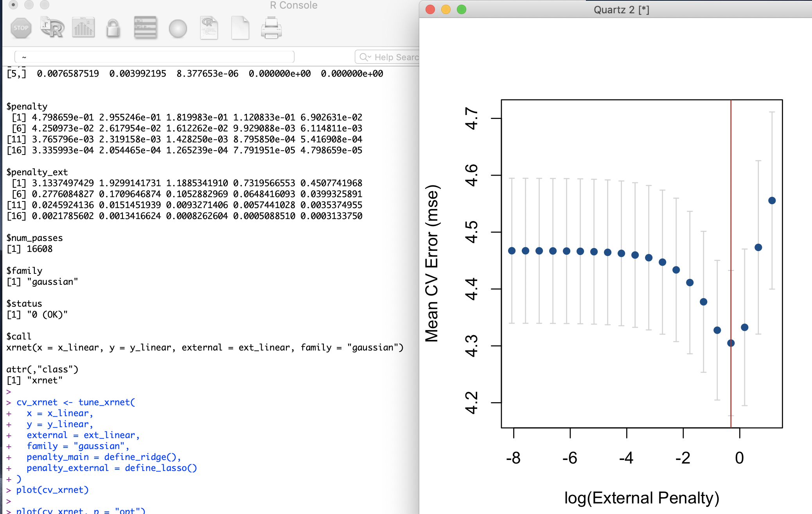
Task: Click the authorization lock icon
Action: pyautogui.click(x=113, y=28)
